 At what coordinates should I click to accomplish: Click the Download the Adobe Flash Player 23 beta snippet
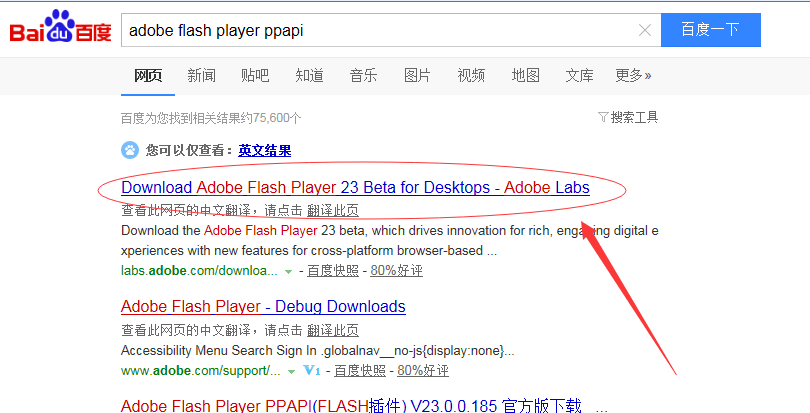[390, 240]
